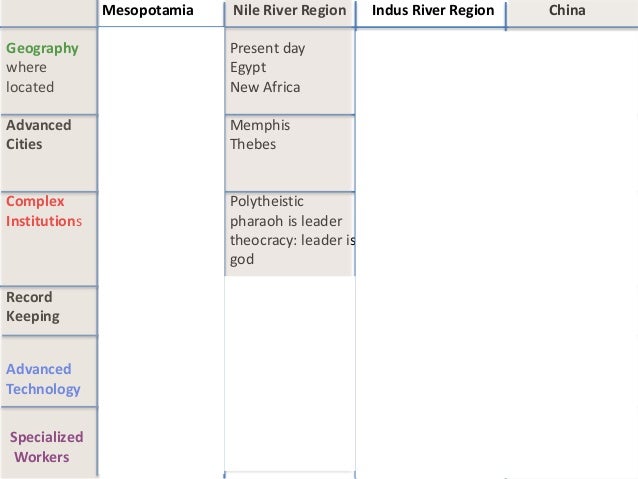Click the Record Keeping row label
638x479 pixels.
click(49, 311)
